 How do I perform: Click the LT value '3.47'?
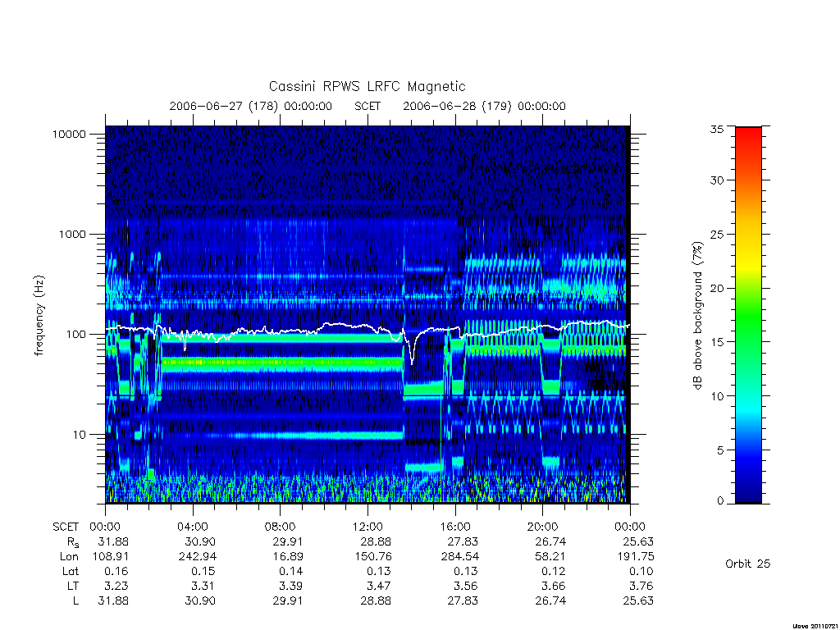click(x=379, y=586)
